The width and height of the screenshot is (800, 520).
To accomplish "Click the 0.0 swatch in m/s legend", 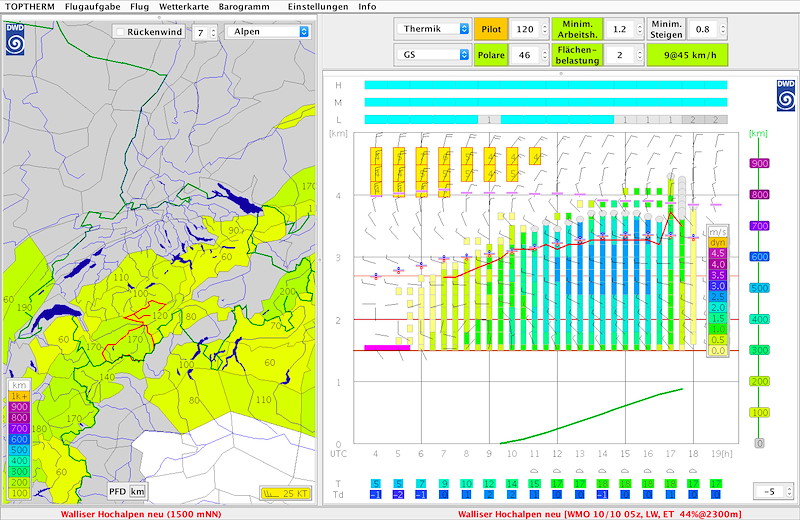I will pos(718,351).
